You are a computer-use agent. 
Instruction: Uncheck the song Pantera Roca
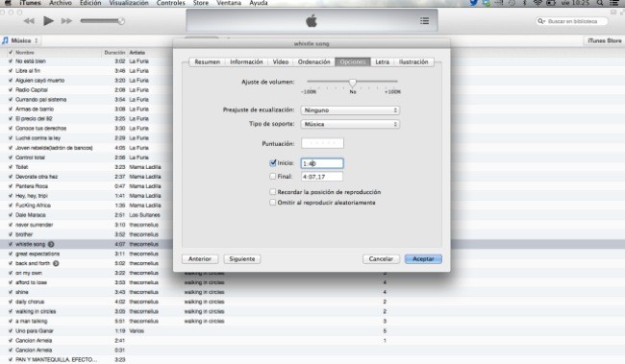click(x=10, y=186)
